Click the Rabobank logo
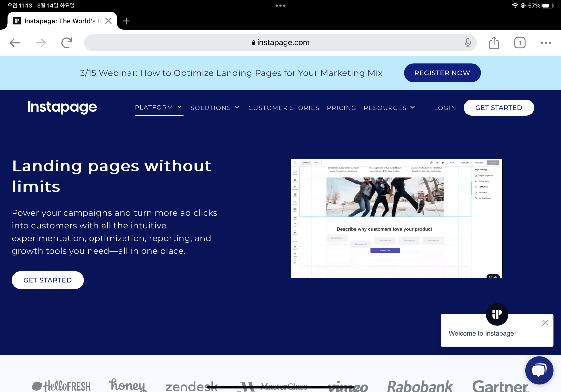 coord(420,386)
